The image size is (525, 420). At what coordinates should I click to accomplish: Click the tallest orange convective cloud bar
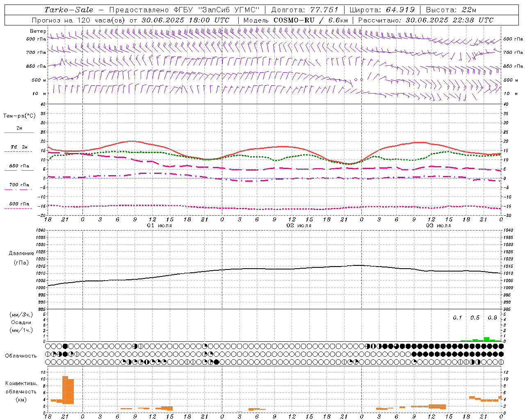coord(65,390)
